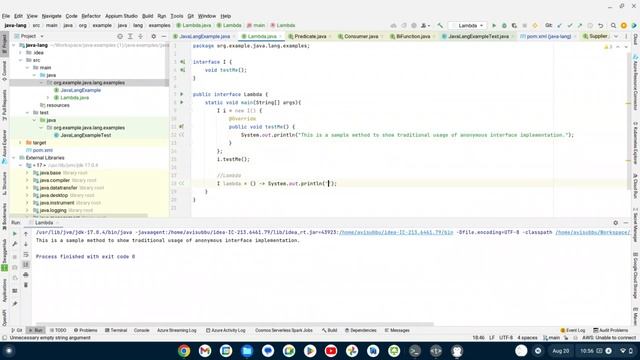640x360 pixels.
Task: Click the idea bin path link in console
Action: [396, 232]
